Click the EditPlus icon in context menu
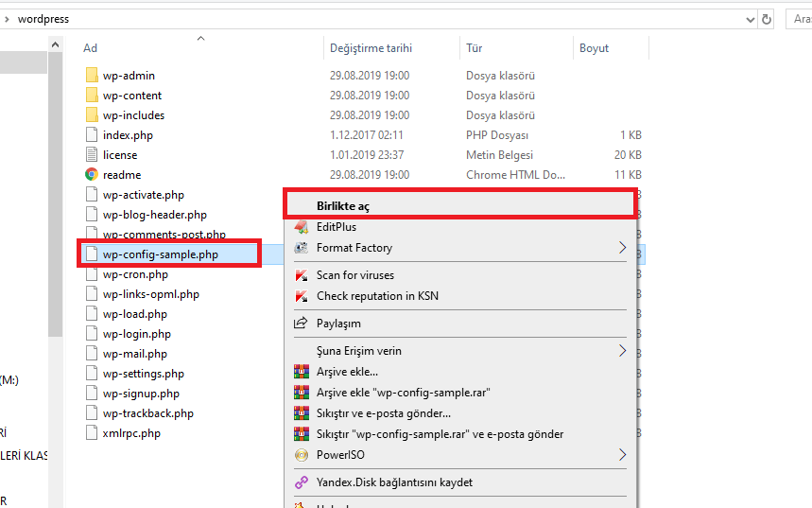812x508 pixels. click(x=302, y=227)
